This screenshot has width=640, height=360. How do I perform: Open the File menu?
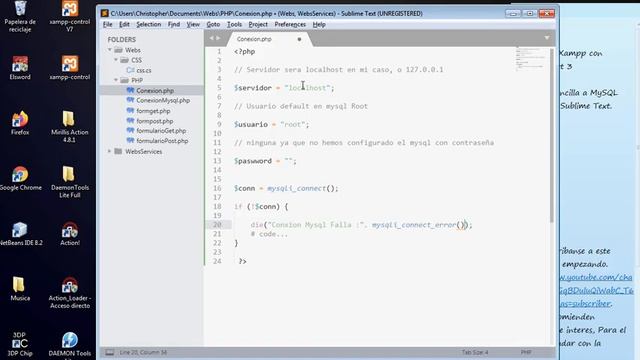107,24
